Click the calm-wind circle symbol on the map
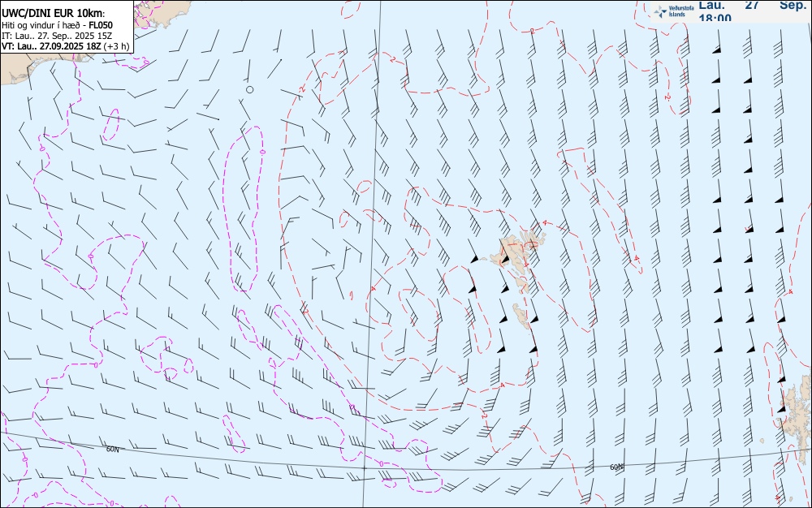812x508 pixels. 249,89
